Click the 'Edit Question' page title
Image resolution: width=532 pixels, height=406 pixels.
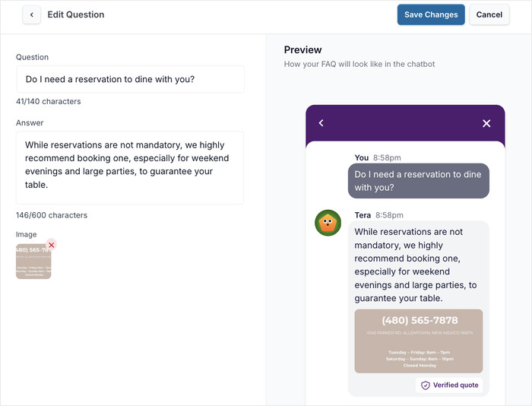click(76, 14)
